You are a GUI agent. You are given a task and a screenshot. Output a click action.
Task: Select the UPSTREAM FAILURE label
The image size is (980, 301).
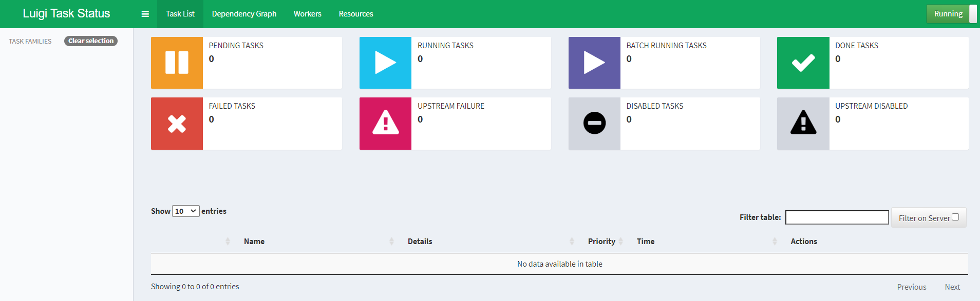point(451,106)
